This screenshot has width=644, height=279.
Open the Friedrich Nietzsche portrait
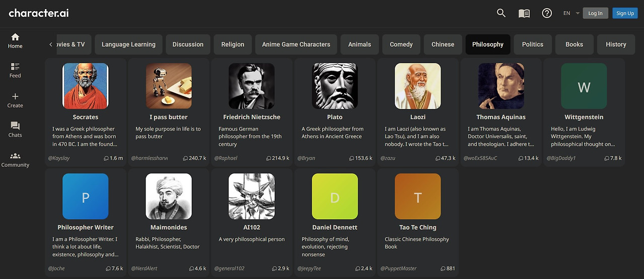pos(252,86)
